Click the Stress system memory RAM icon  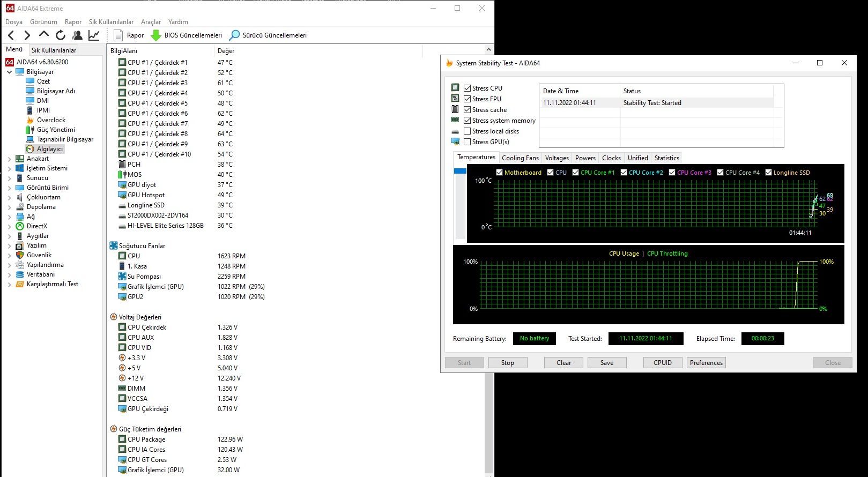tap(455, 120)
